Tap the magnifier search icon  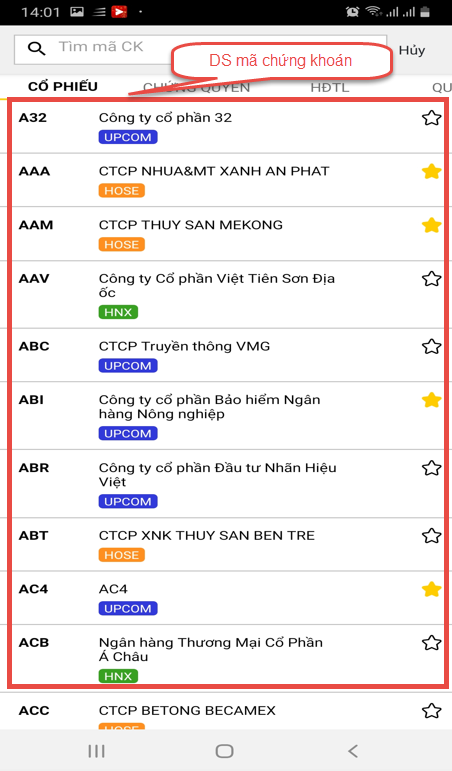[36, 48]
